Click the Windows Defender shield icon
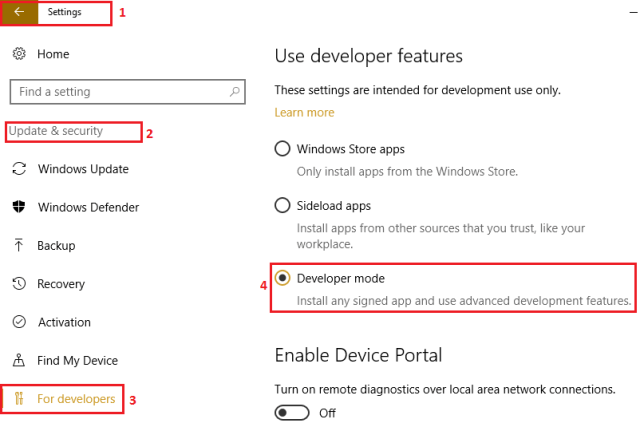Screen dimensions: 640x423 [18, 207]
